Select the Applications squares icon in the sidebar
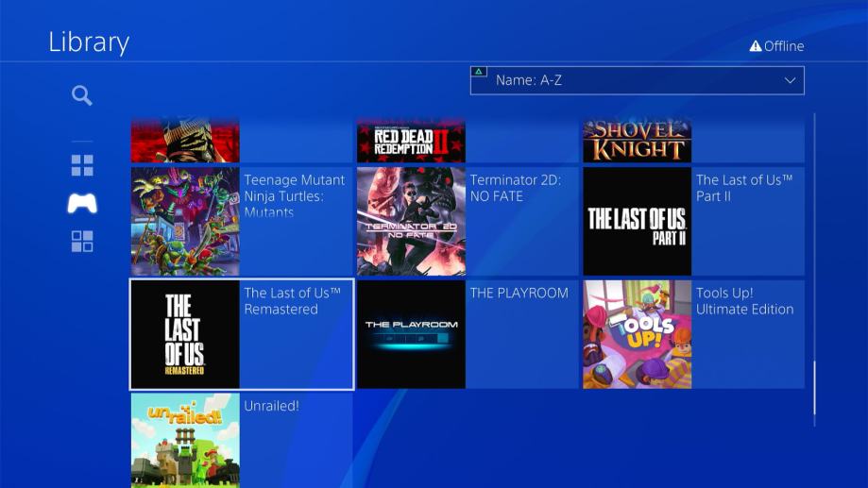 pyautogui.click(x=82, y=242)
